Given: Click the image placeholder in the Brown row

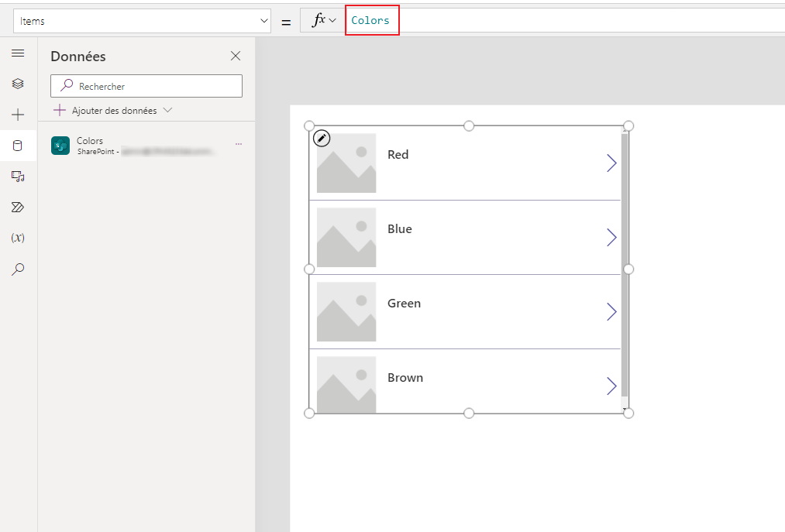Looking at the screenshot, I should click(x=346, y=385).
